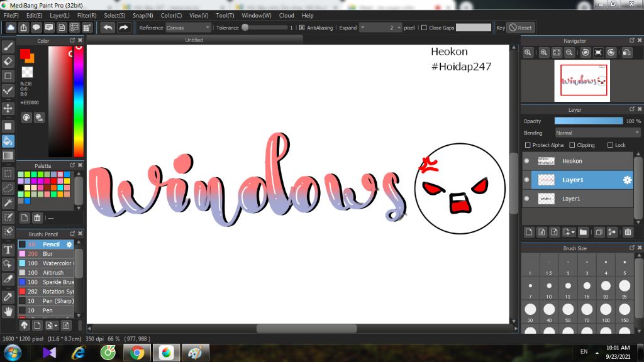Select the Brush tool in left toolbar
The image size is (644, 362).
pos(8,47)
